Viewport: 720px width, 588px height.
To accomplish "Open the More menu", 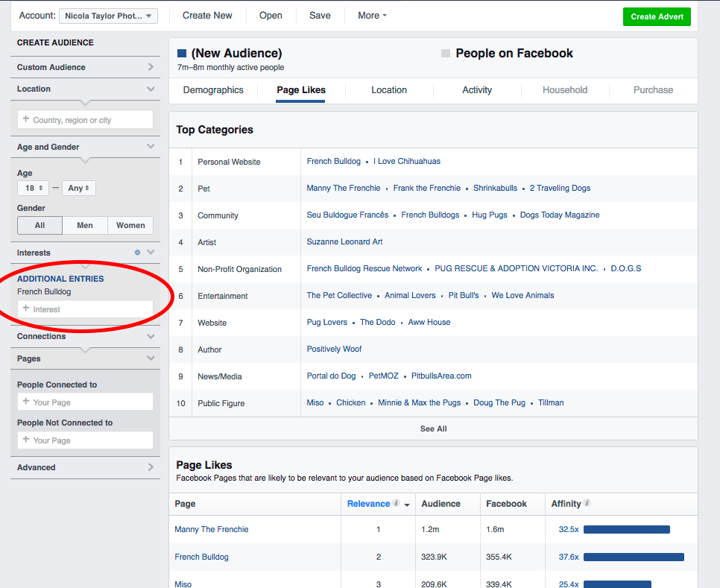I will [x=373, y=16].
